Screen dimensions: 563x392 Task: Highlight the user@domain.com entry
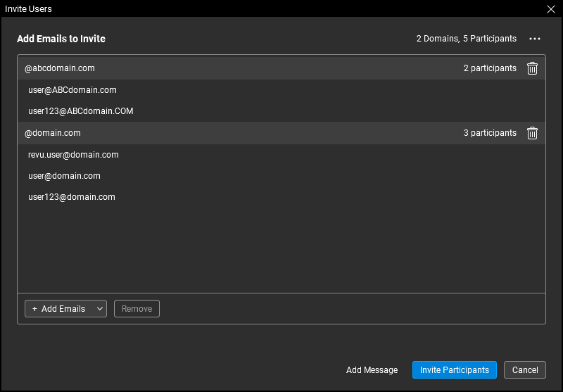(64, 176)
